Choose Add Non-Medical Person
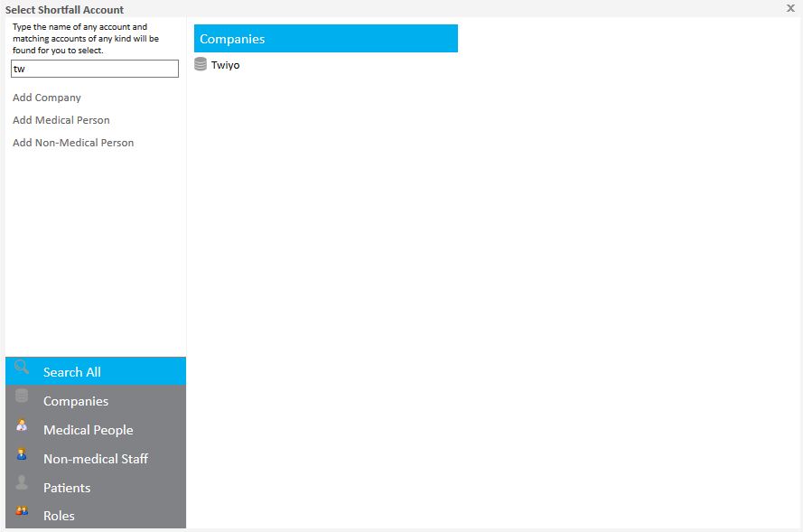The image size is (803, 532). [x=73, y=143]
